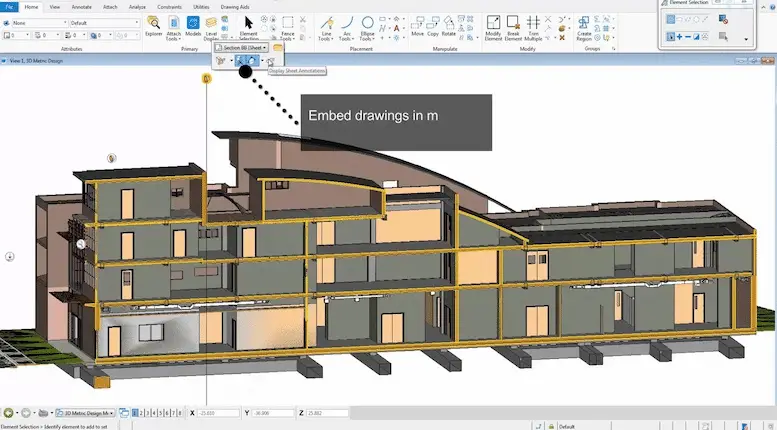Image resolution: width=777 pixels, height=430 pixels.
Task: Choose Subtract mode minus in Element Selection
Action: click(x=687, y=37)
